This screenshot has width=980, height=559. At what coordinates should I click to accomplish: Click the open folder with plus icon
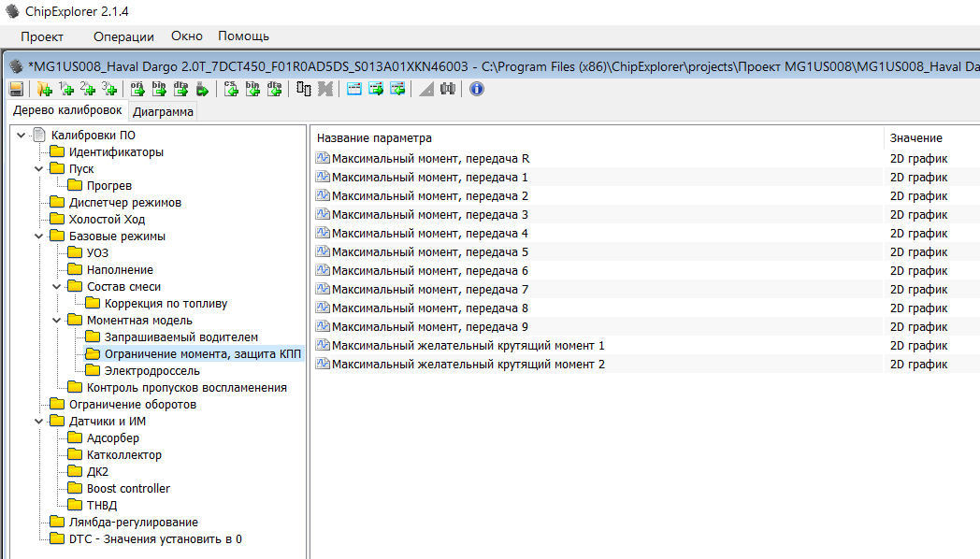pos(44,89)
